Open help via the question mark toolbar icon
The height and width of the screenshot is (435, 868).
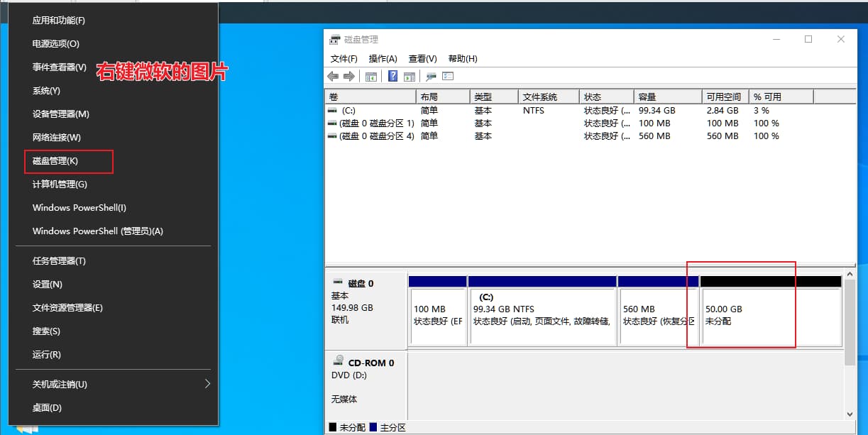pyautogui.click(x=392, y=76)
